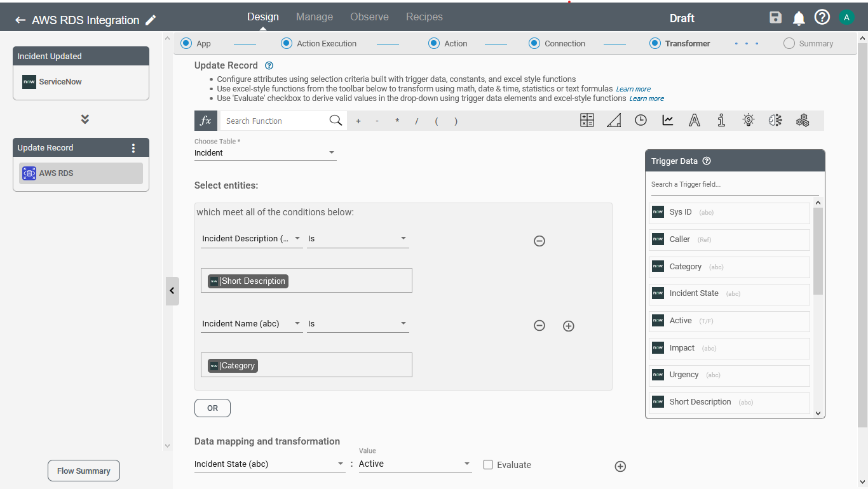Image resolution: width=868 pixels, height=489 pixels.
Task: Open Incident State (abc) mapping dropdown
Action: (270, 464)
